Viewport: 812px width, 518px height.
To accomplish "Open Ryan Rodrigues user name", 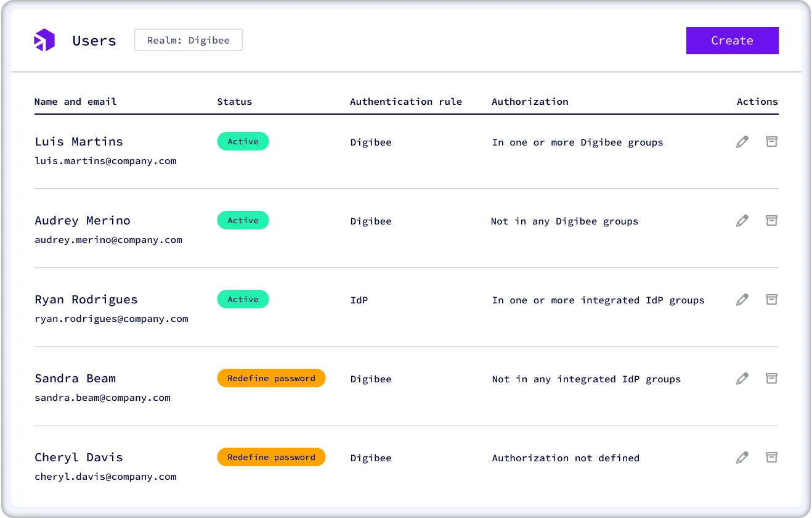I will 86,300.
